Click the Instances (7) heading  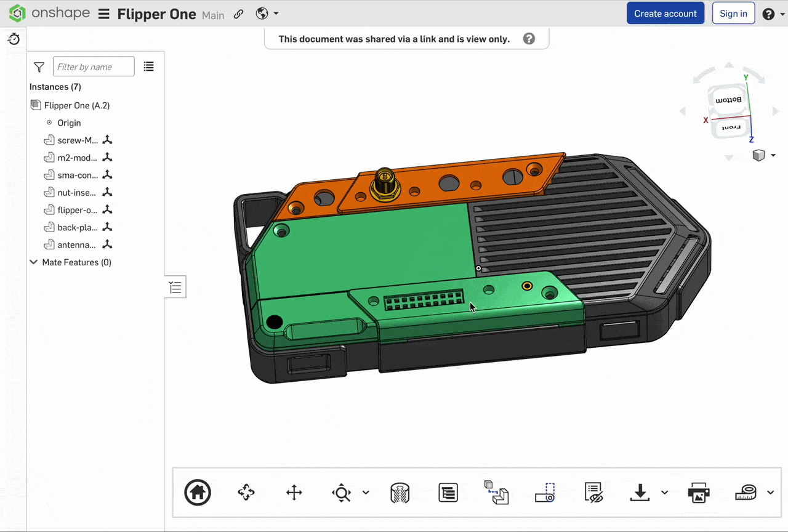(55, 87)
